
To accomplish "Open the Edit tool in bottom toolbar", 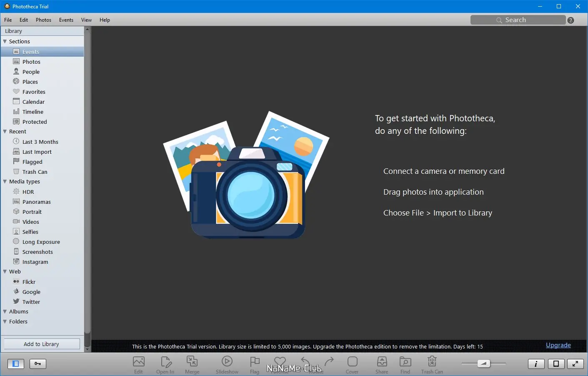I will (138, 364).
